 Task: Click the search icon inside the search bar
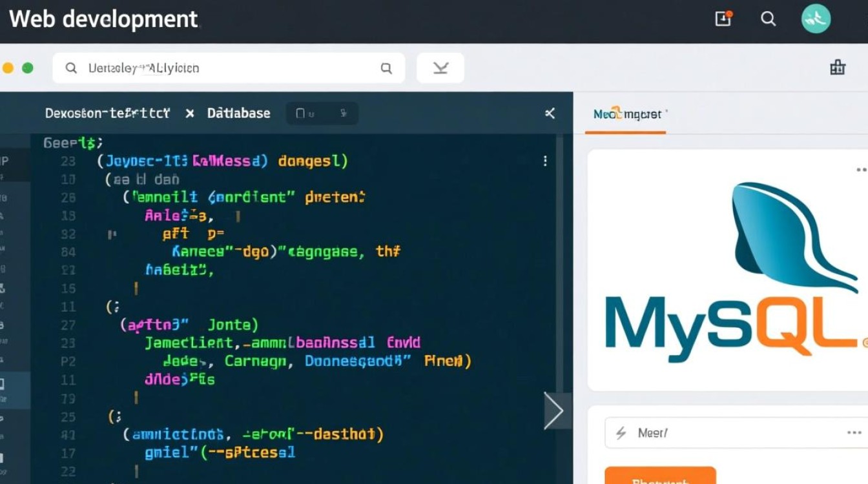71,68
